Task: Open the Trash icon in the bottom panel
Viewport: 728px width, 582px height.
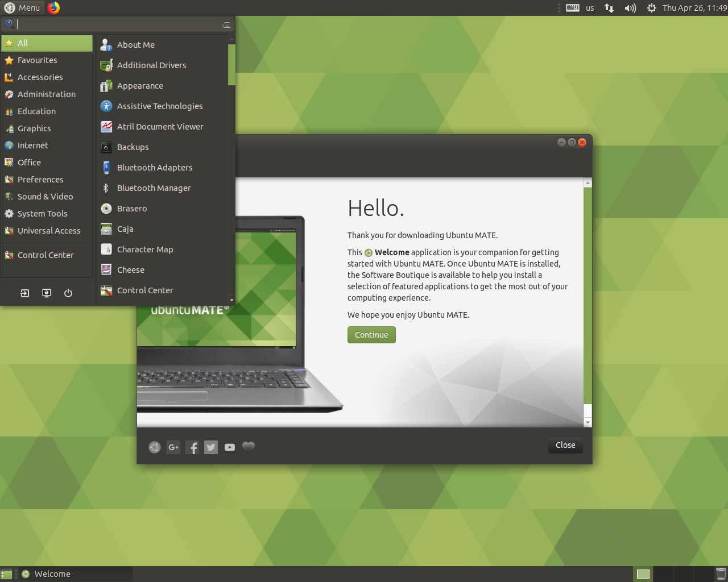Action: pyautogui.click(x=721, y=574)
